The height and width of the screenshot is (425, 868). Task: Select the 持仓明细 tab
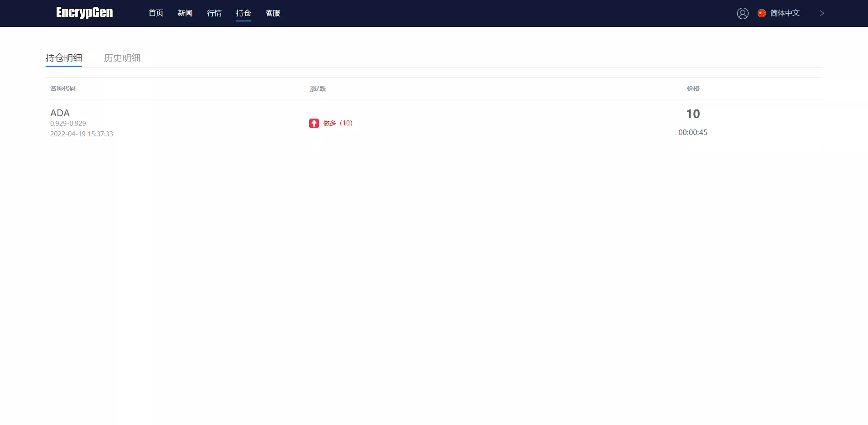click(64, 58)
